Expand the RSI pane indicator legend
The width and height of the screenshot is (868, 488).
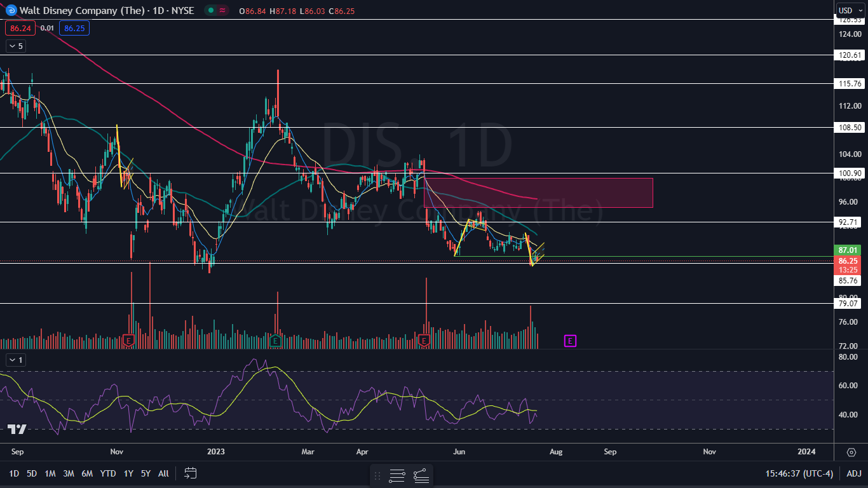[x=16, y=360]
